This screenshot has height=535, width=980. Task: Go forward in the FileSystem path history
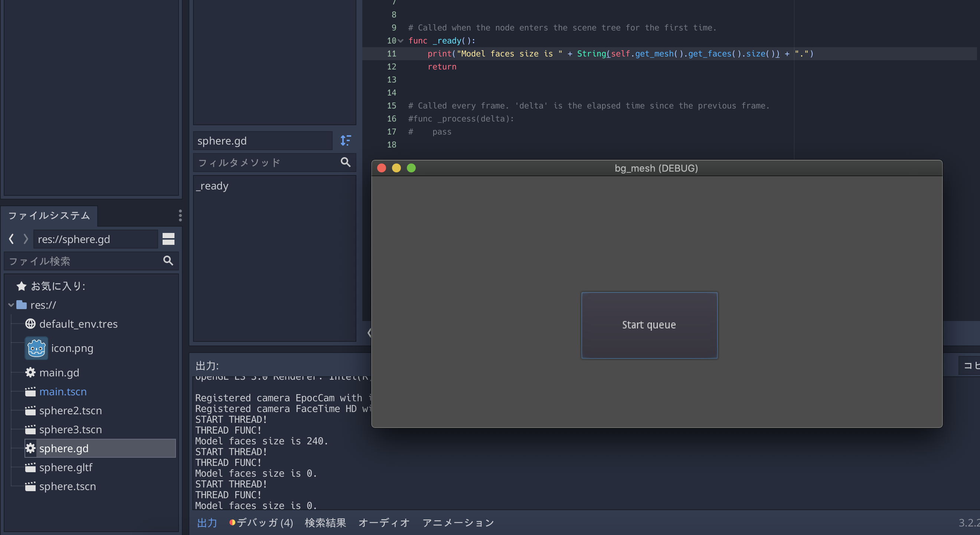pos(26,239)
